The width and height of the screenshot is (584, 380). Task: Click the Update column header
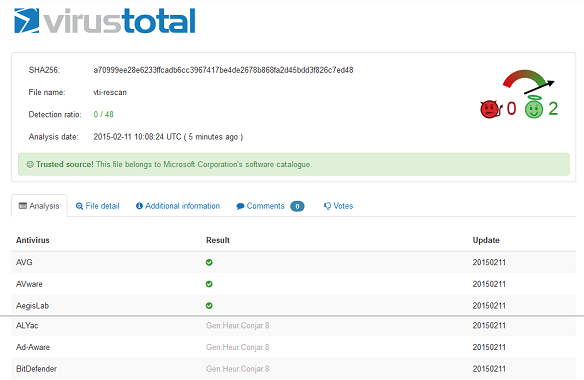click(x=486, y=240)
